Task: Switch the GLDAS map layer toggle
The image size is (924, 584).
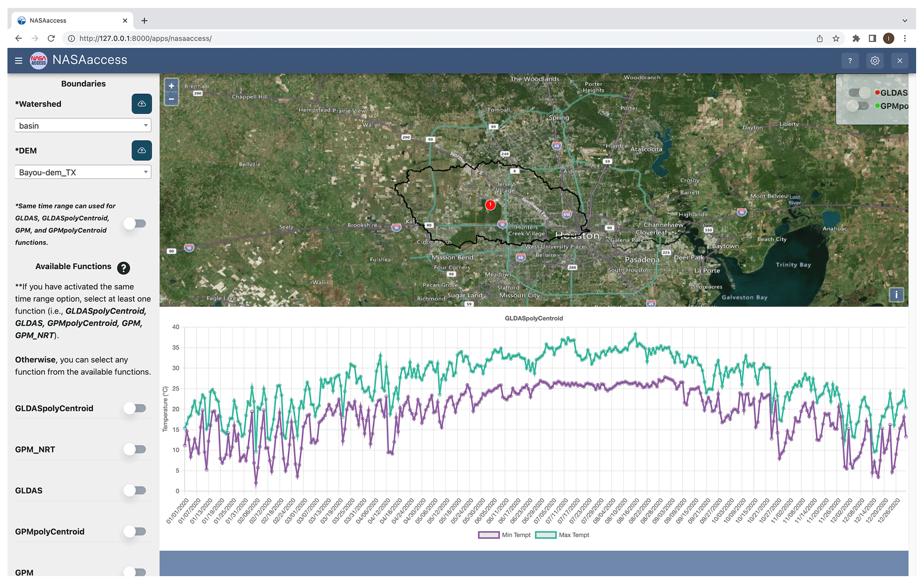Action: (x=858, y=93)
